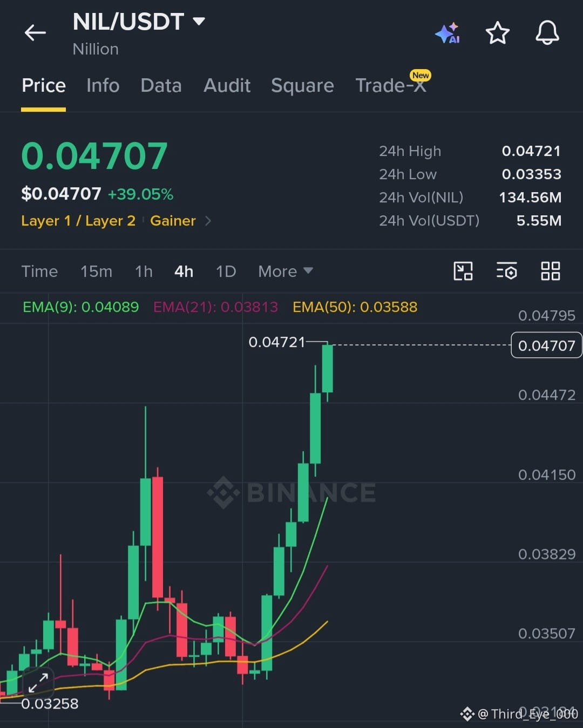Viewport: 583px width, 728px height.
Task: Select the 4h chart interval
Action: tap(184, 271)
